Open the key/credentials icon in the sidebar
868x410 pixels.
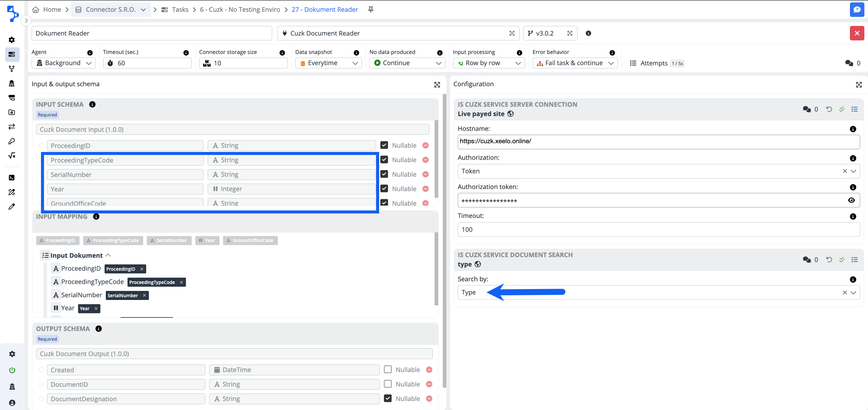pos(12,141)
